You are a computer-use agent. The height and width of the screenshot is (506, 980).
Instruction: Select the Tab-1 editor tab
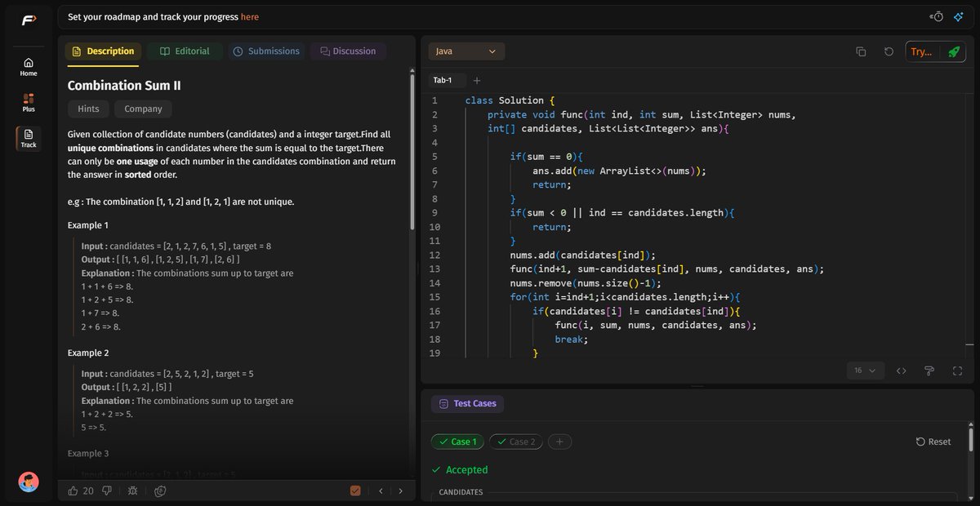pyautogui.click(x=447, y=80)
